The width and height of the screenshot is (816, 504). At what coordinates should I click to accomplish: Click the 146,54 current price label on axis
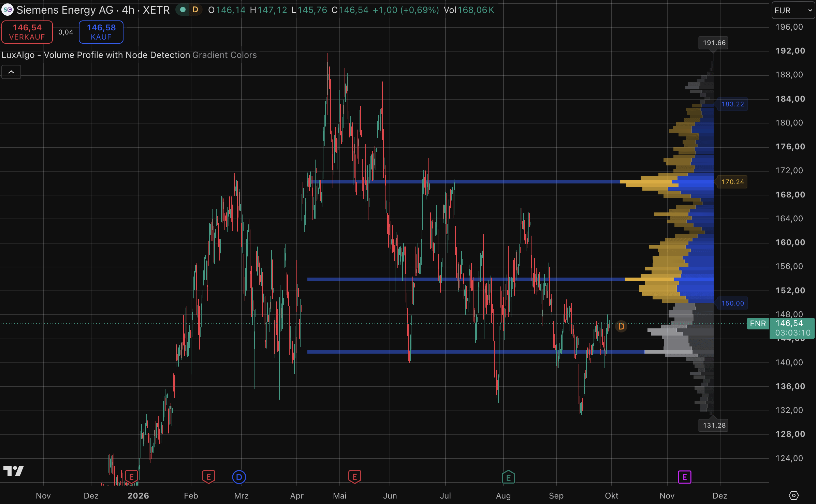pyautogui.click(x=789, y=323)
